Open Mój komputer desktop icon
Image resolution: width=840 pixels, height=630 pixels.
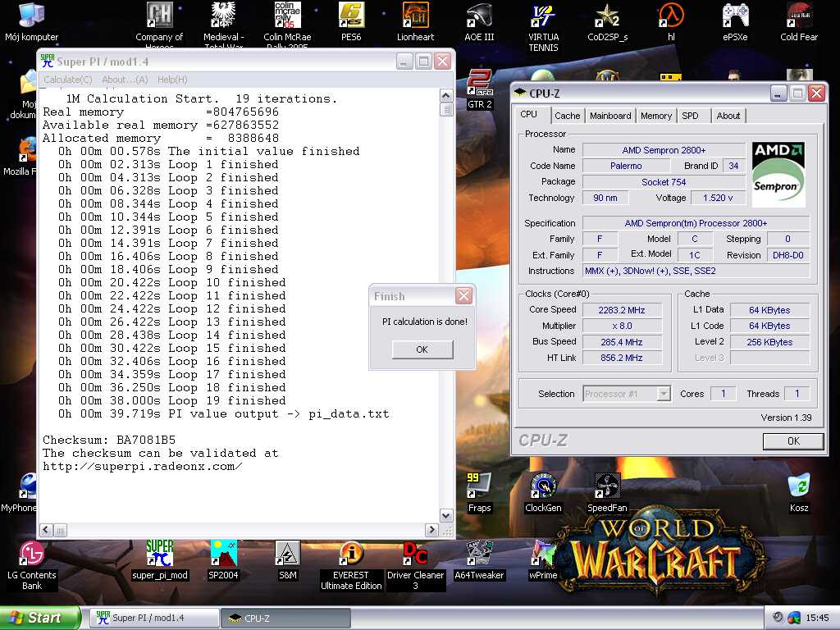32,22
